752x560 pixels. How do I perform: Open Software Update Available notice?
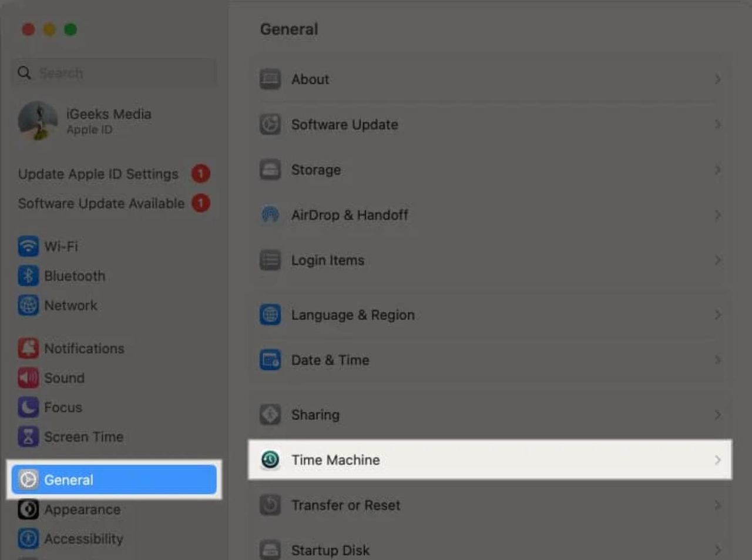[x=101, y=203]
